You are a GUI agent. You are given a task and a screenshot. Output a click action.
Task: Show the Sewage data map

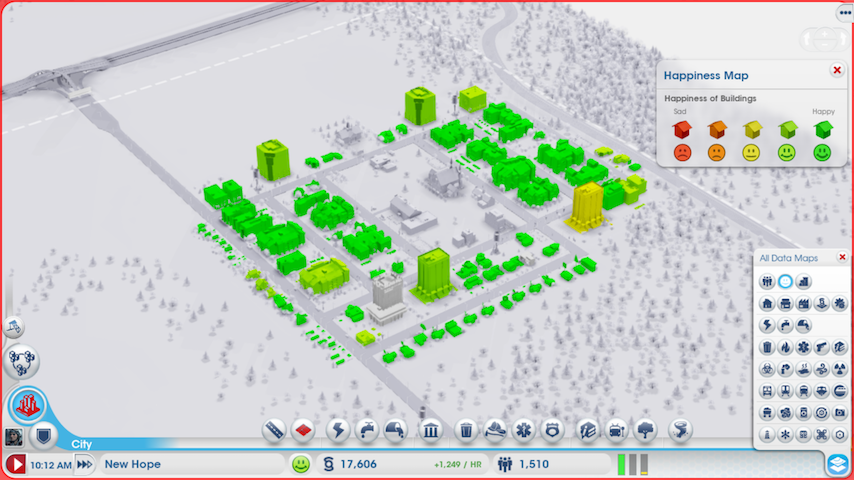[803, 325]
